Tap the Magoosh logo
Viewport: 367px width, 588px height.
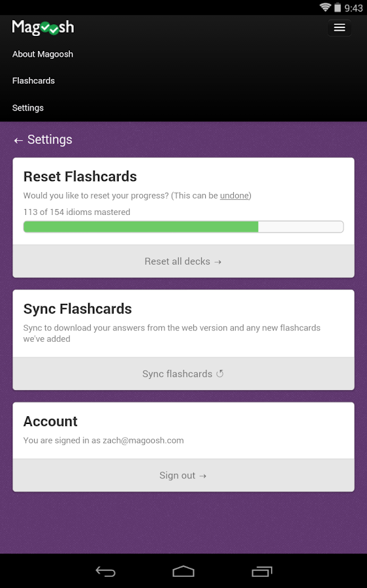click(x=43, y=27)
